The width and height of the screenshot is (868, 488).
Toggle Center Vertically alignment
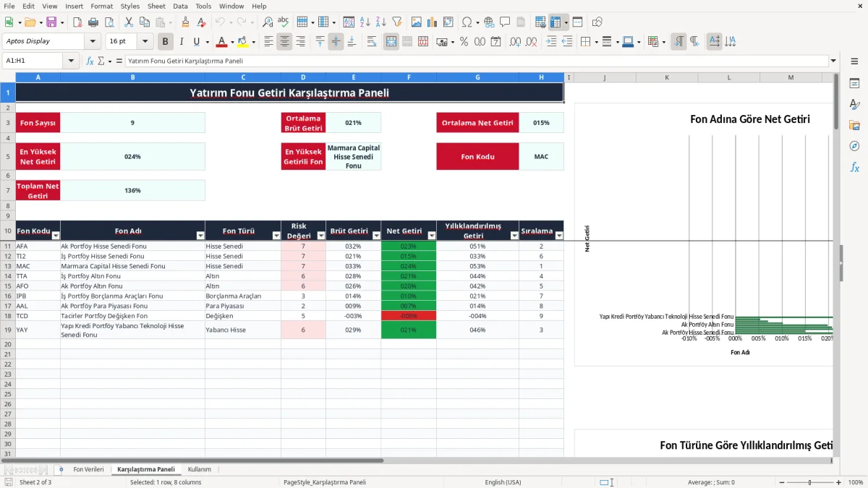click(x=336, y=42)
